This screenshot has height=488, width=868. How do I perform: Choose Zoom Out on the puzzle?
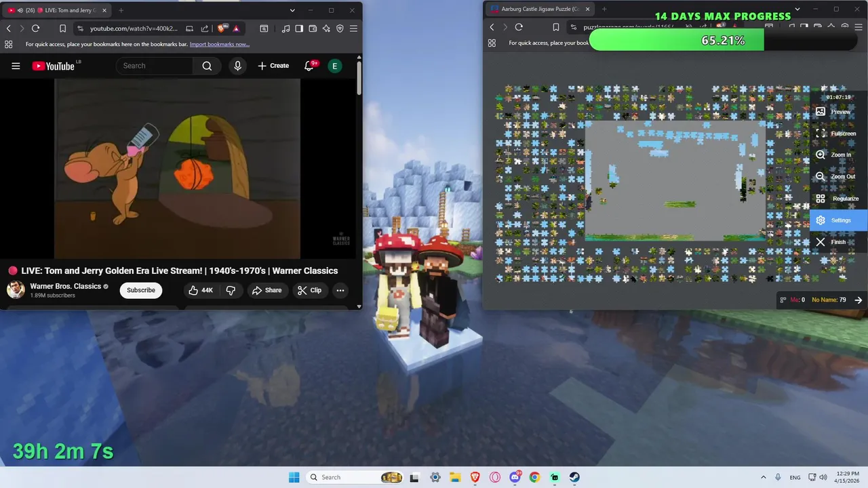click(x=839, y=176)
